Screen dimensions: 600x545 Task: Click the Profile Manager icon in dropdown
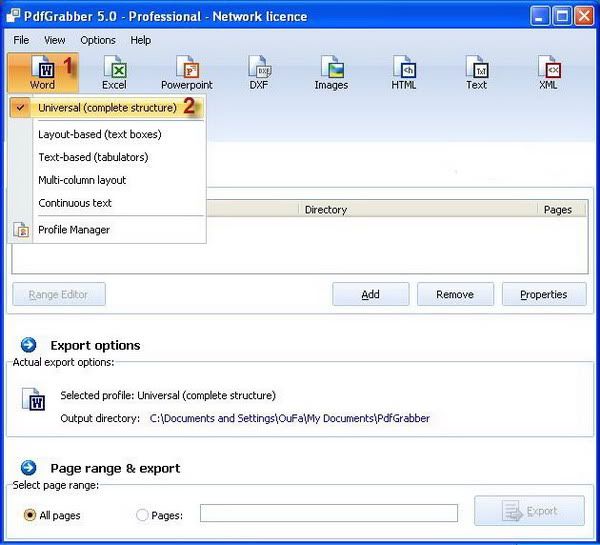click(x=21, y=230)
